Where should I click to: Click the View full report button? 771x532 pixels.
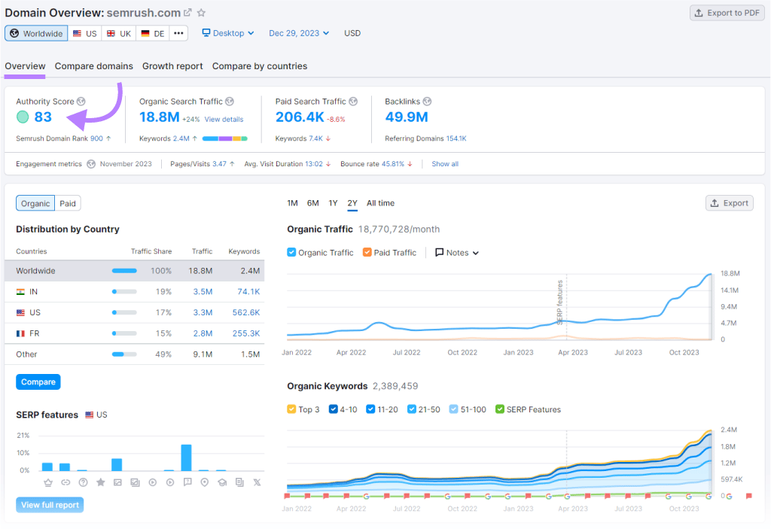point(49,504)
